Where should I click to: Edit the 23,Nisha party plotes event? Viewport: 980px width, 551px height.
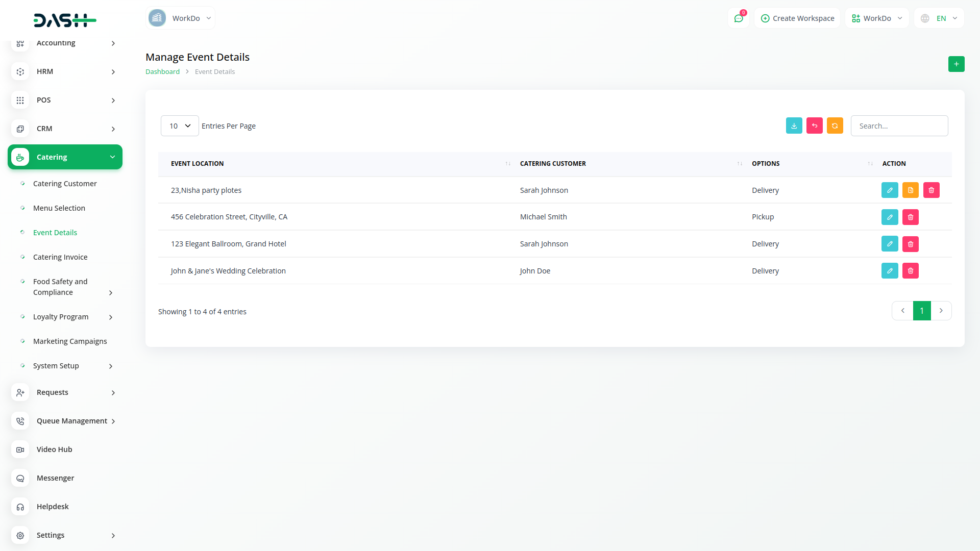pos(889,190)
